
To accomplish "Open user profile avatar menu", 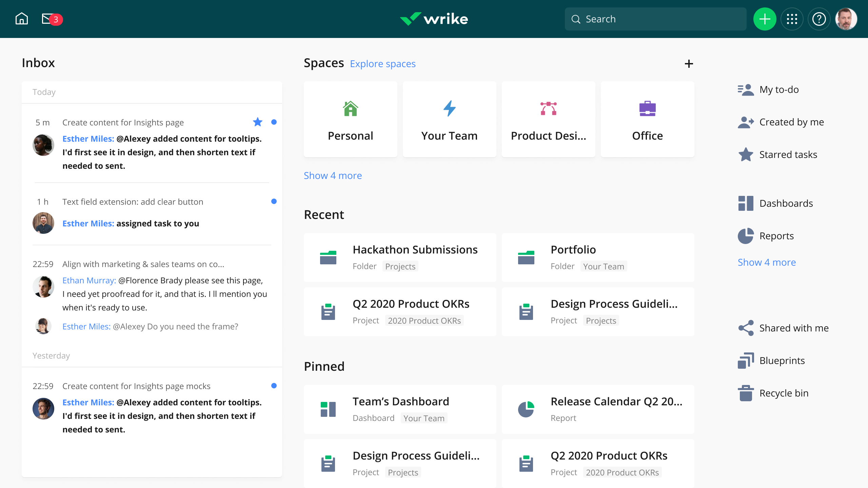I will coord(846,19).
